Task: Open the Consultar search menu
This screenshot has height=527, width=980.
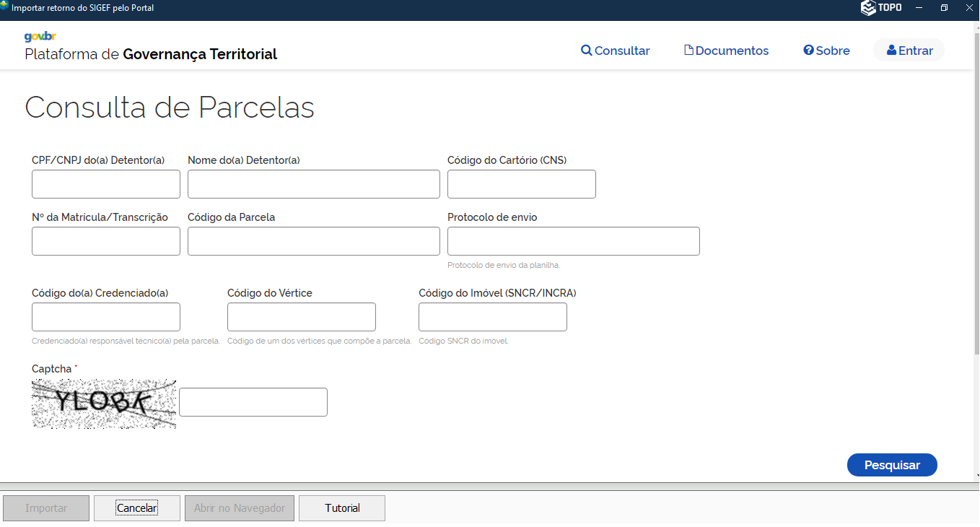Action: (x=616, y=51)
